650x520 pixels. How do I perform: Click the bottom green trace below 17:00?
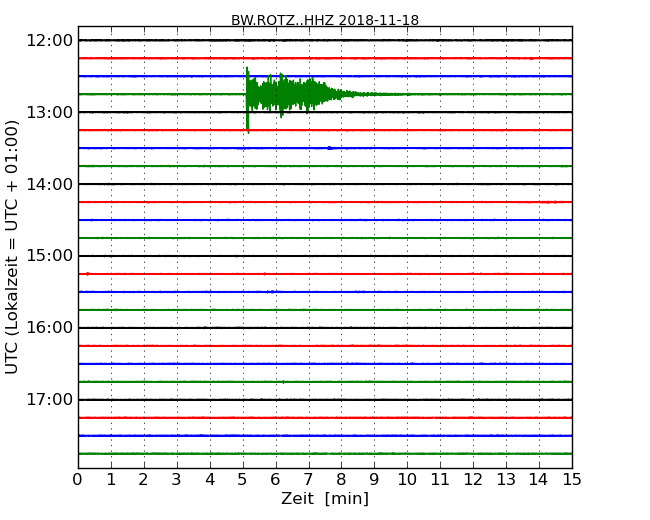[x=325, y=454]
